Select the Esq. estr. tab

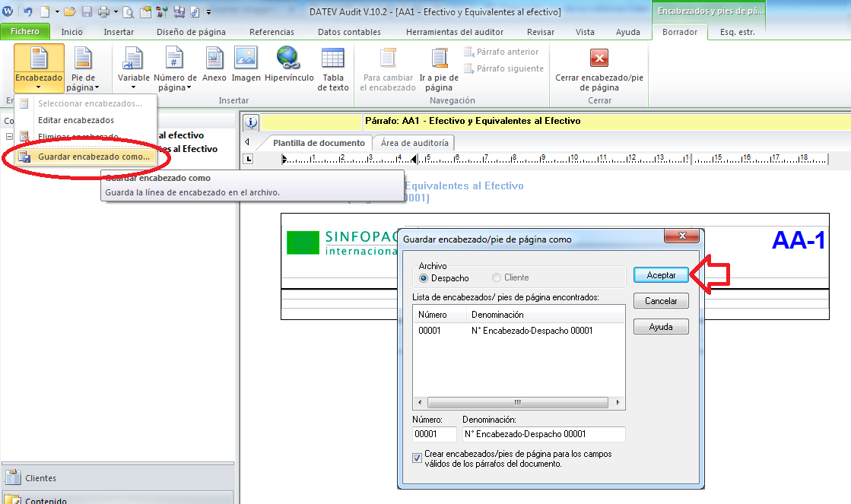[737, 32]
